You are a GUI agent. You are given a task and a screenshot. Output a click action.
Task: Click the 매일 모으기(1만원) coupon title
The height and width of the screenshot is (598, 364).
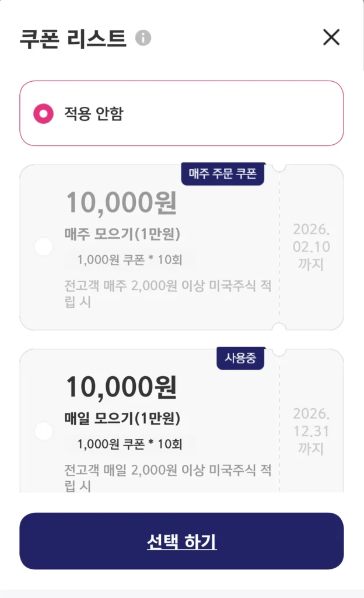click(x=123, y=419)
